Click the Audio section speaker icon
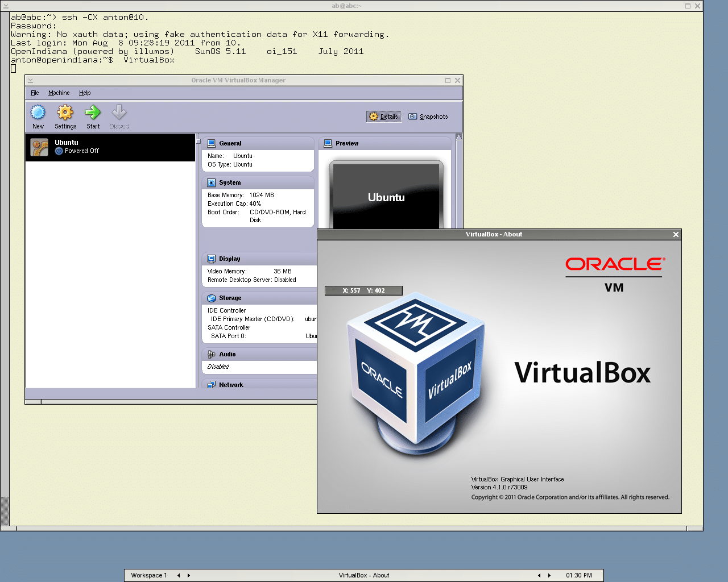Screen dimensions: 728x582 [212, 354]
